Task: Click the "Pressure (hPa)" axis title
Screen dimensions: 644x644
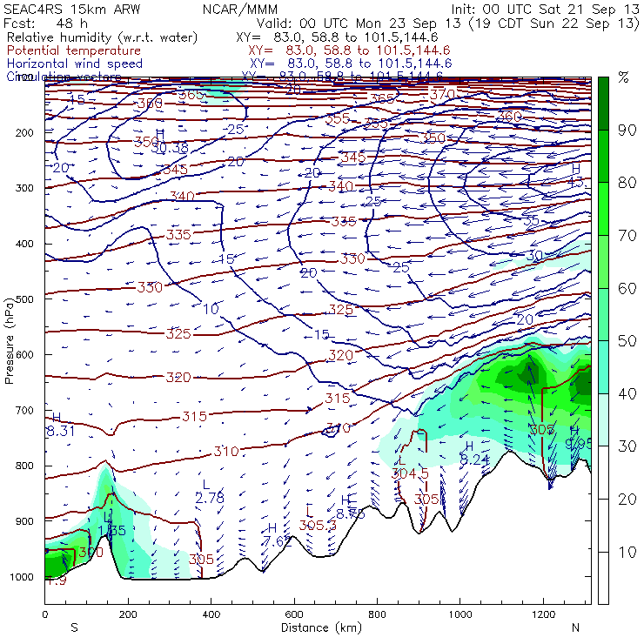Action: tap(9, 341)
